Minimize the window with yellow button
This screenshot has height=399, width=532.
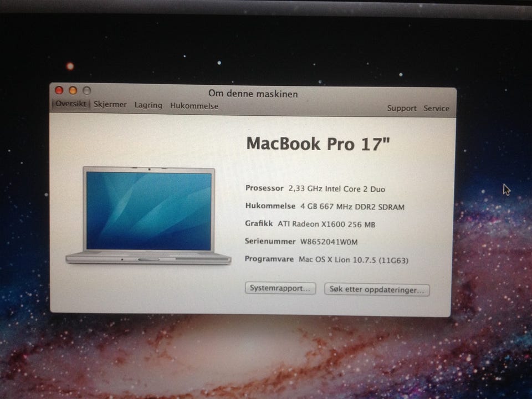coord(73,90)
